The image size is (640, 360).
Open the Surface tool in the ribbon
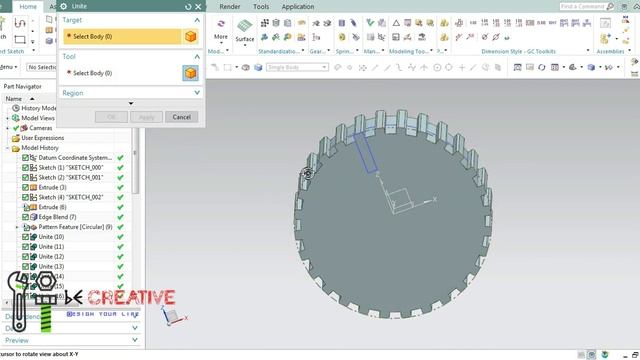point(244,31)
